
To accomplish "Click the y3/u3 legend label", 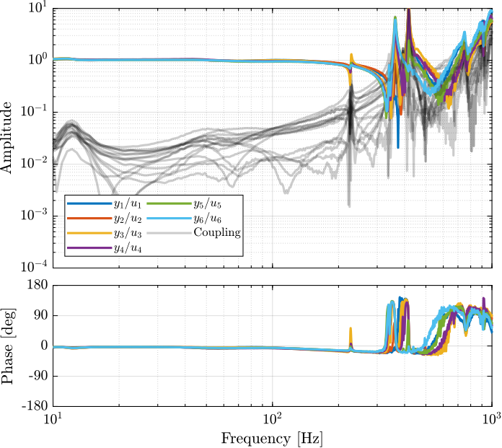I will point(128,234).
